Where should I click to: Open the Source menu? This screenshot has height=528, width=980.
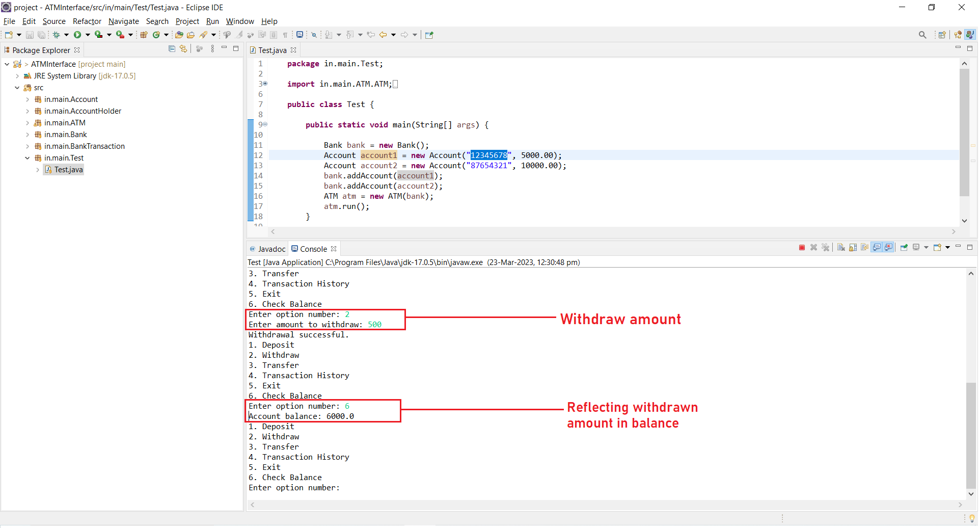click(x=54, y=21)
